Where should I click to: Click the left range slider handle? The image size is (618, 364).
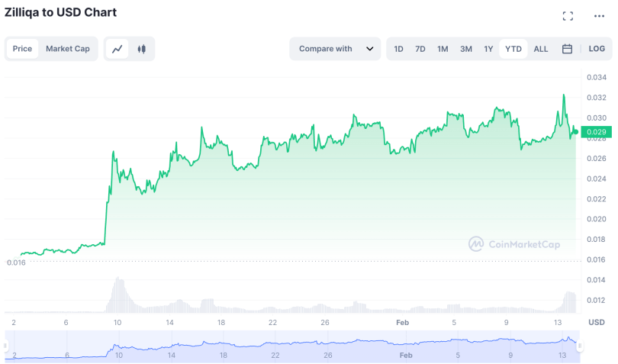coord(5,346)
